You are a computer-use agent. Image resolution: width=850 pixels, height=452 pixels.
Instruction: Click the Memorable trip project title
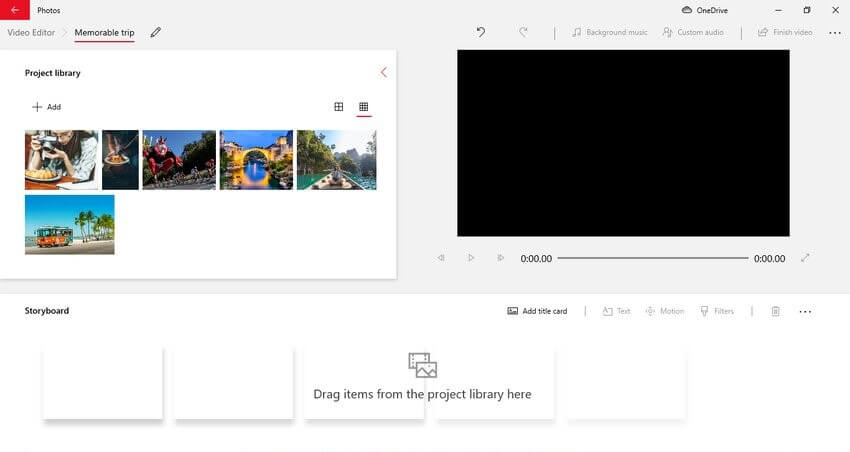tap(104, 33)
